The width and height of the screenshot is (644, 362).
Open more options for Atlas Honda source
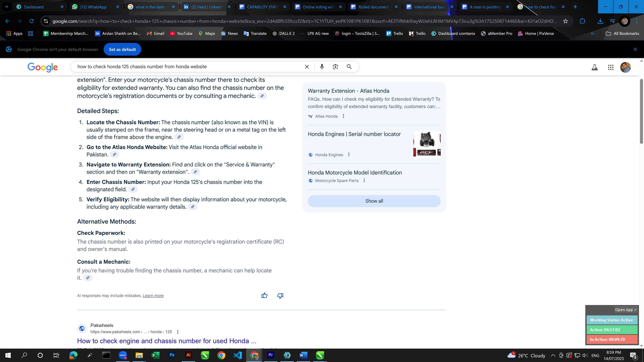[343, 116]
